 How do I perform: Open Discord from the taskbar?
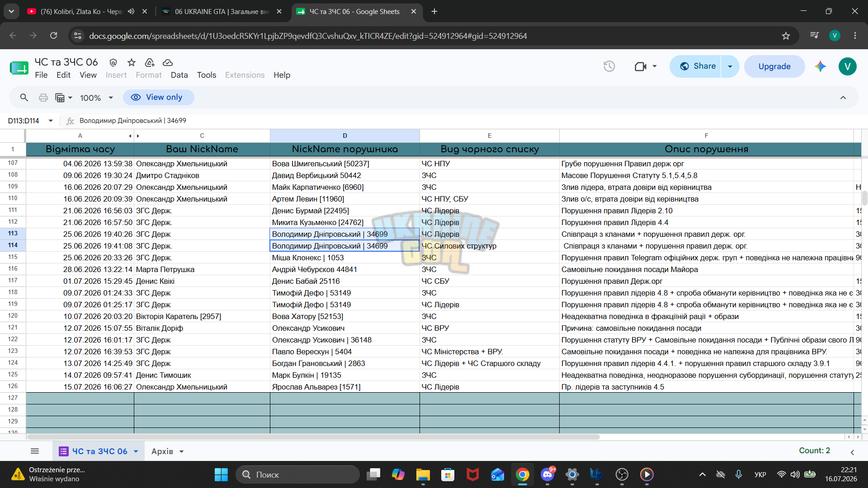(x=548, y=474)
